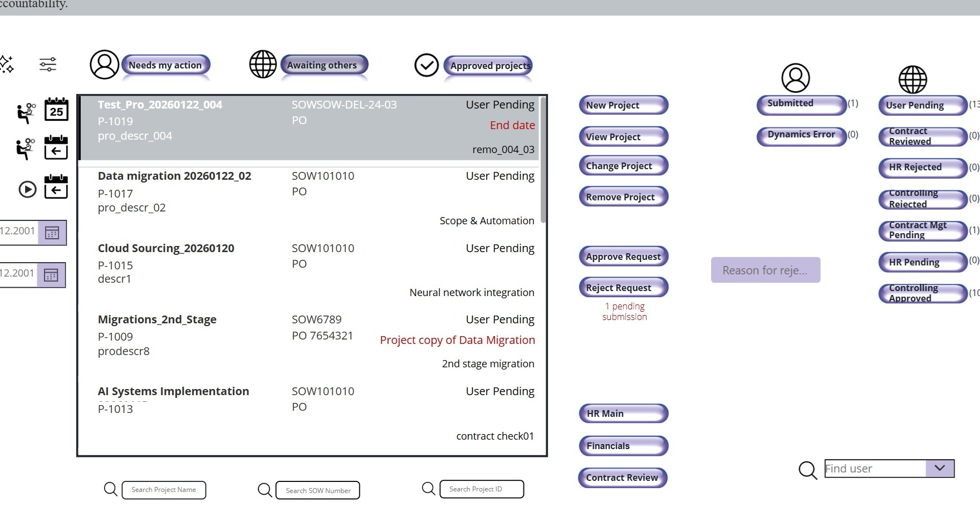This screenshot has height=512, width=980.
Task: Click the play circle icon
Action: click(27, 190)
